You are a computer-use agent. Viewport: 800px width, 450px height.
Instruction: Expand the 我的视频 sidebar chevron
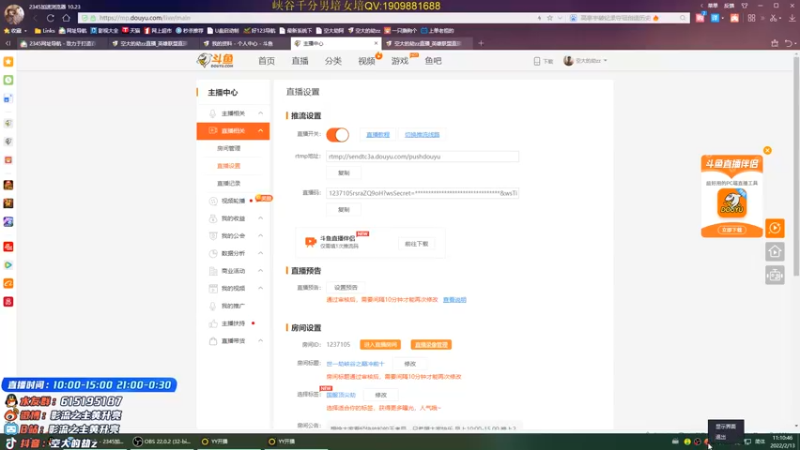click(x=260, y=288)
